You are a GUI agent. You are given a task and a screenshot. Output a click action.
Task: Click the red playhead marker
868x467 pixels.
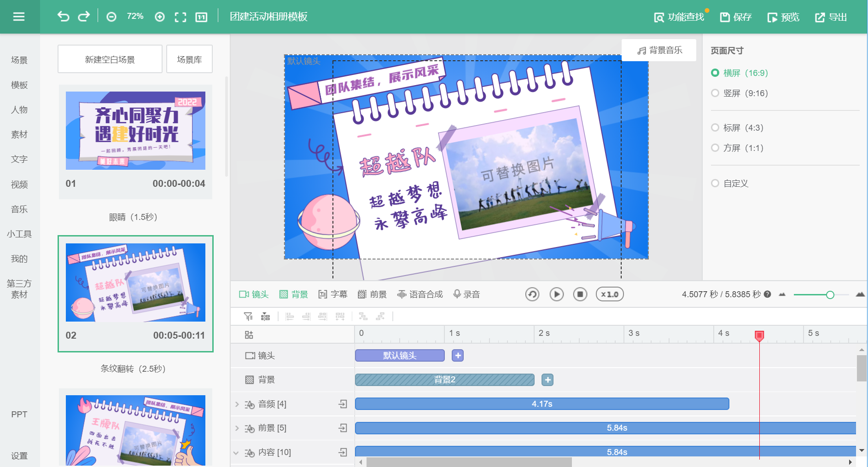pyautogui.click(x=759, y=336)
